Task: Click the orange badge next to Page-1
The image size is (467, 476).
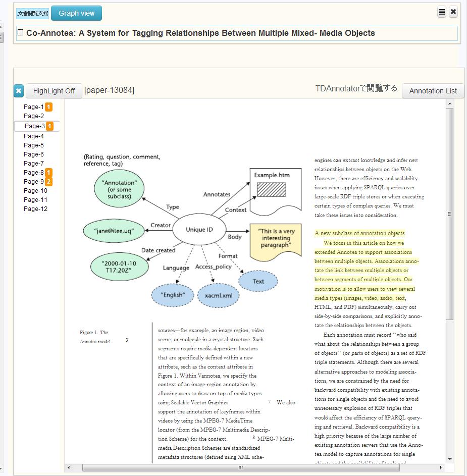Action: pyautogui.click(x=48, y=107)
